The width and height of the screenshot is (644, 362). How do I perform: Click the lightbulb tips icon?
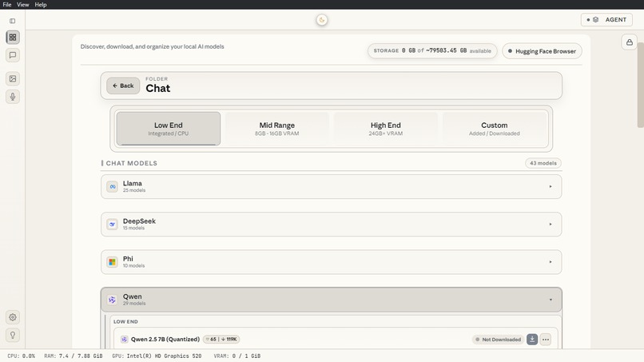pos(13,335)
